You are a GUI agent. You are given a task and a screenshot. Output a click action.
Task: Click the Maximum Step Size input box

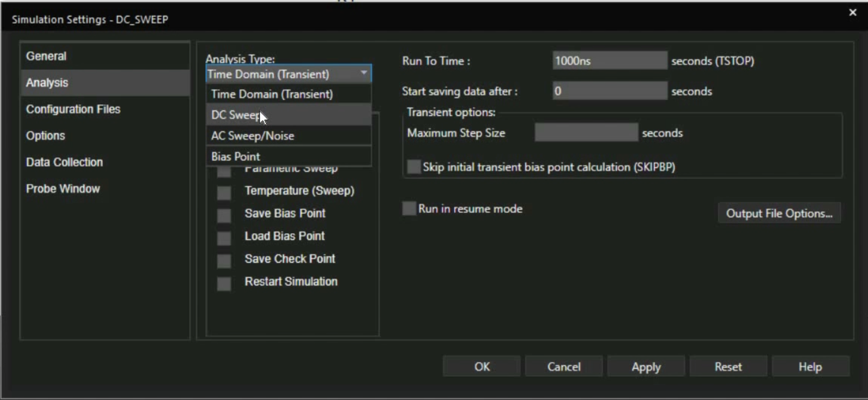point(585,132)
